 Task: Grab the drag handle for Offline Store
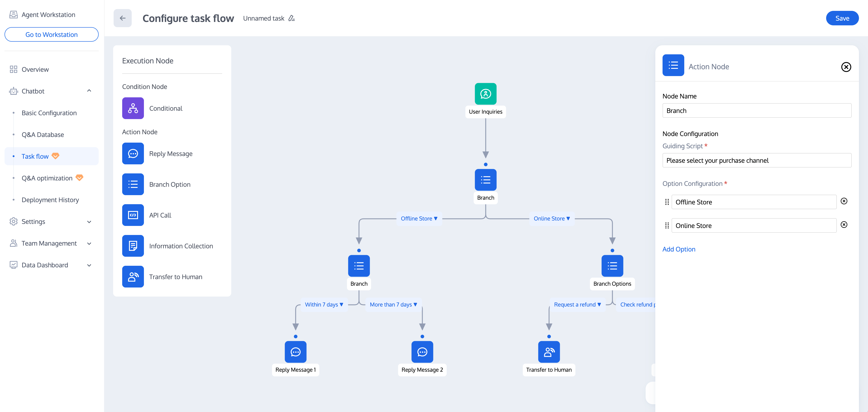click(x=667, y=202)
